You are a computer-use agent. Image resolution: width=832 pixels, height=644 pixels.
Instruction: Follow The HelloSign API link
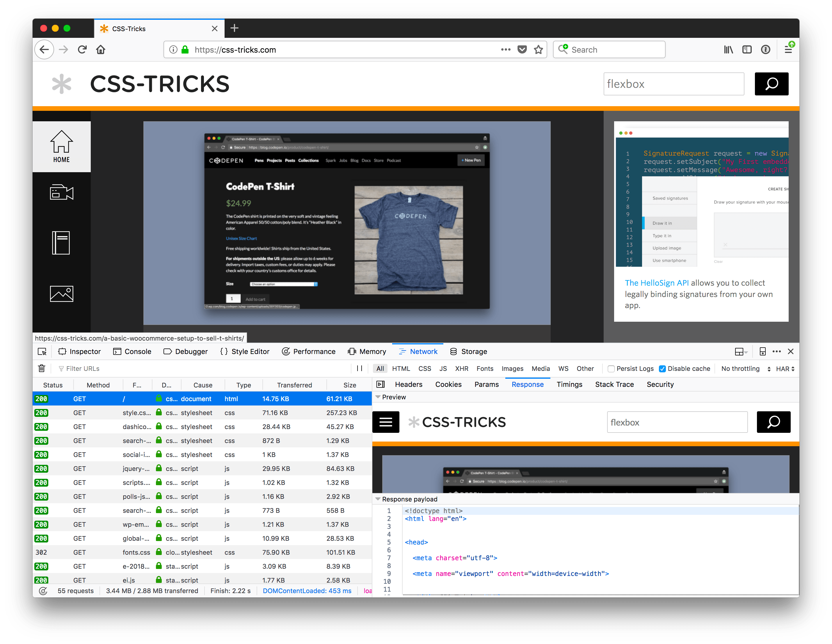[x=656, y=283]
